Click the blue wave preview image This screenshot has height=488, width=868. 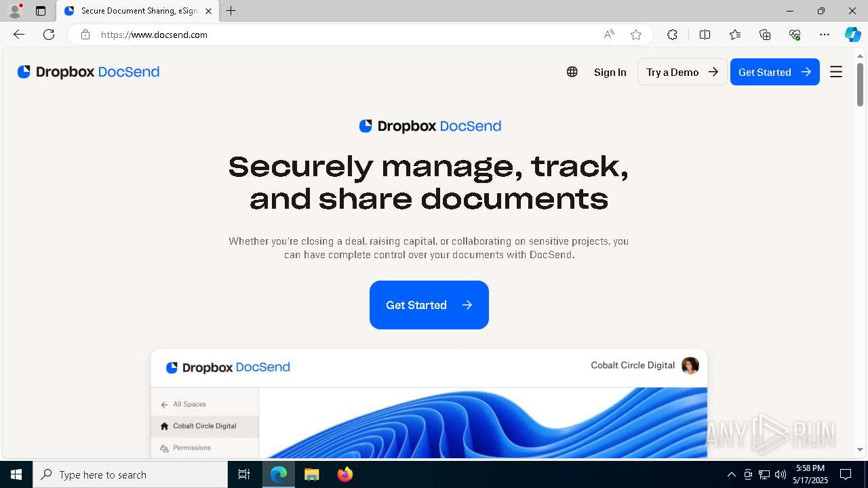[483, 423]
